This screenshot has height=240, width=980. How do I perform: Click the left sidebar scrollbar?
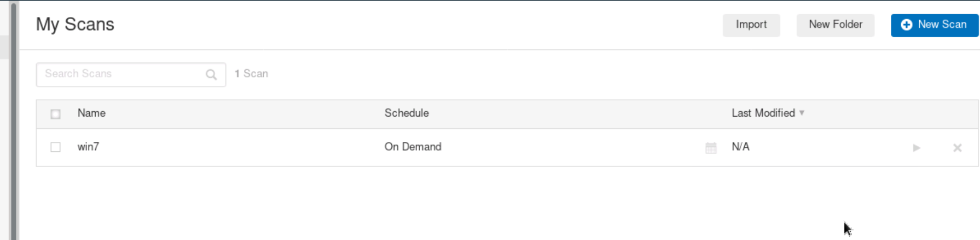pyautogui.click(x=13, y=121)
